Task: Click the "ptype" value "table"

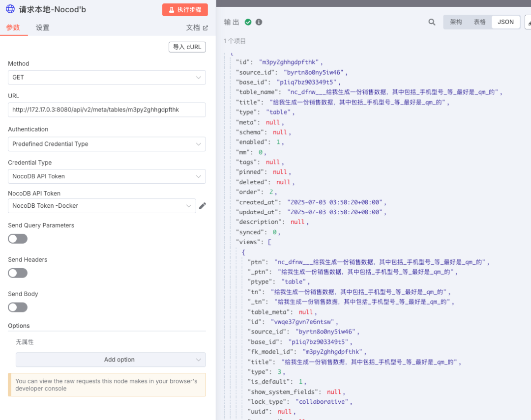Action: [x=294, y=282]
